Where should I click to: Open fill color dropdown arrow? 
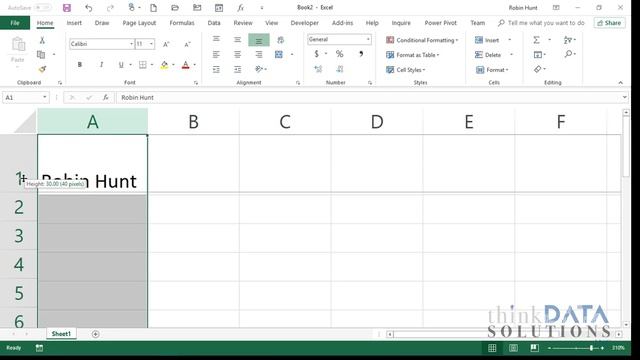tap(173, 64)
